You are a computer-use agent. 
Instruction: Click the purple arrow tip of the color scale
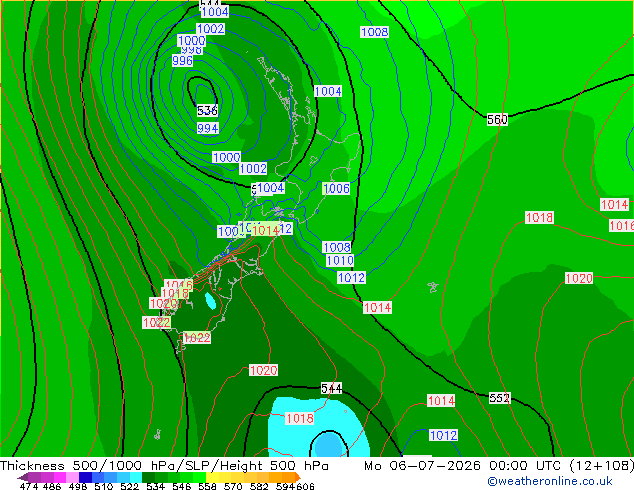23,477
